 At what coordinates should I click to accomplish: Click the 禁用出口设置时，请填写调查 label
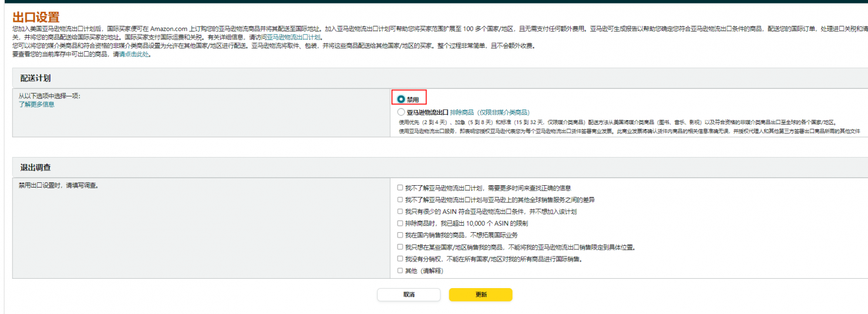(x=58, y=186)
